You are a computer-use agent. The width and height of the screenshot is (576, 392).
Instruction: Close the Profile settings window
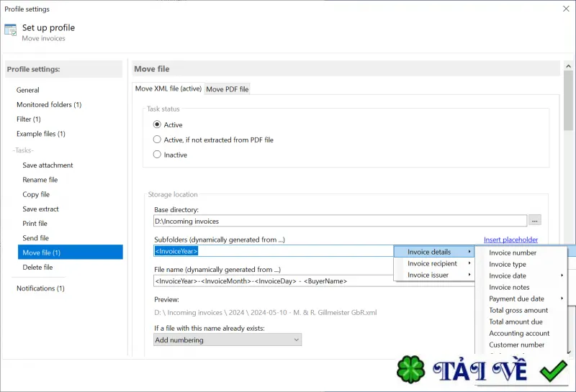(566, 9)
